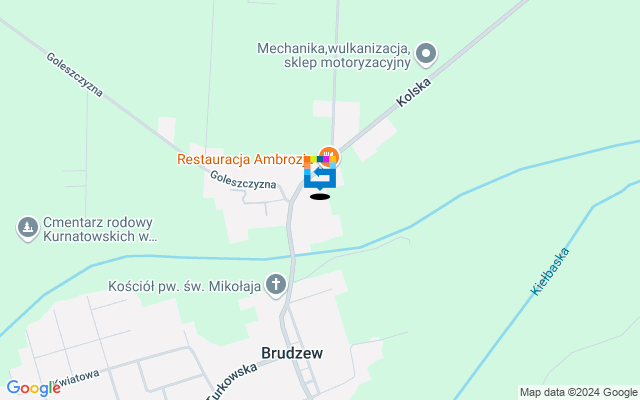Select the Kiełbaska river label
Screen dimensions: 640x400
tap(549, 271)
